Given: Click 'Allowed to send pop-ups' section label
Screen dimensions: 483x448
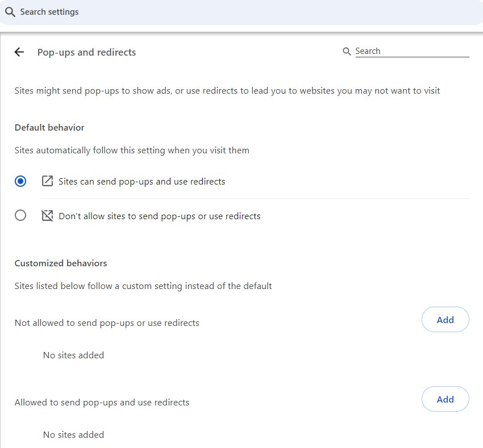Looking at the screenshot, I should pyautogui.click(x=102, y=403).
